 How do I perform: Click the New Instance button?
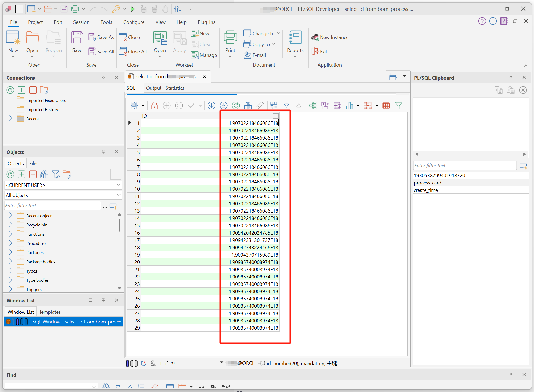tap(330, 37)
